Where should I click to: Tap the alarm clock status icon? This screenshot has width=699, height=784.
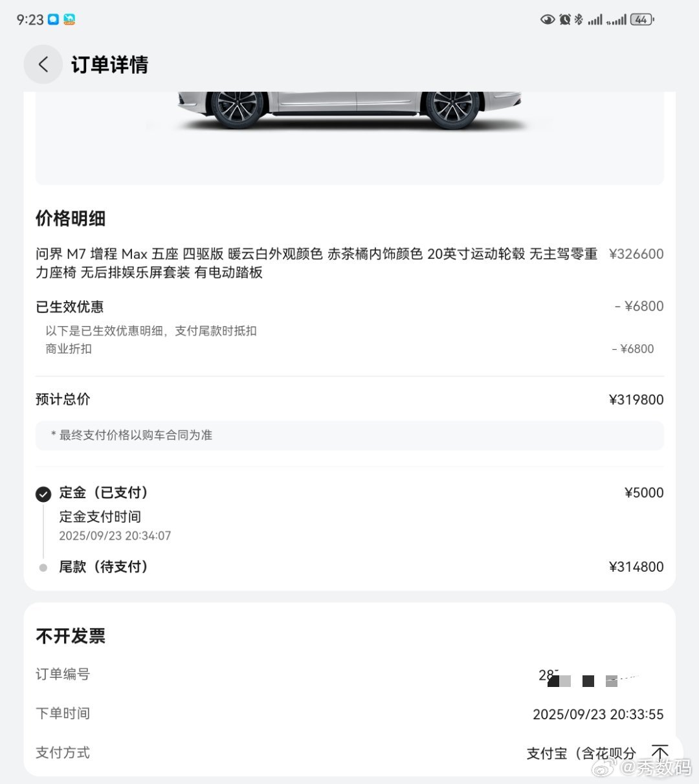(x=564, y=20)
